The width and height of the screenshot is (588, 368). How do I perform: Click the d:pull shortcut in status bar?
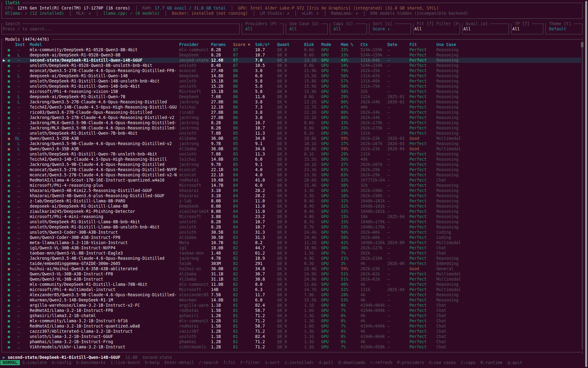point(326,362)
